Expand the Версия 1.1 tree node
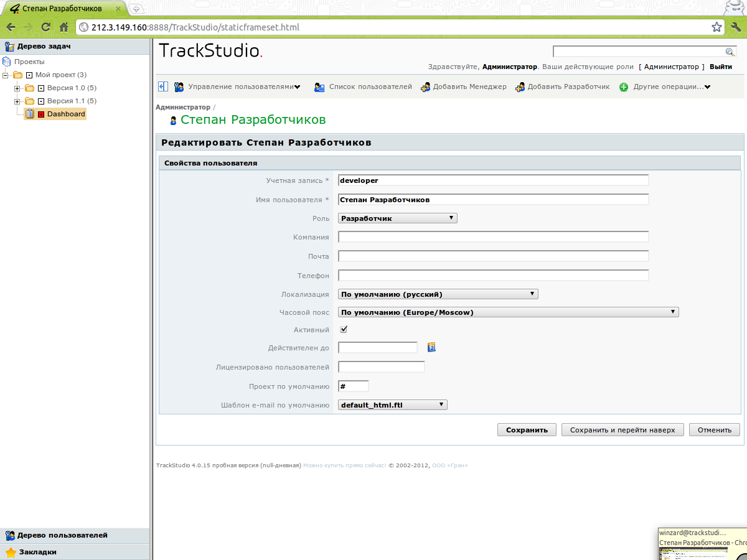This screenshot has height=560, width=747. click(17, 101)
